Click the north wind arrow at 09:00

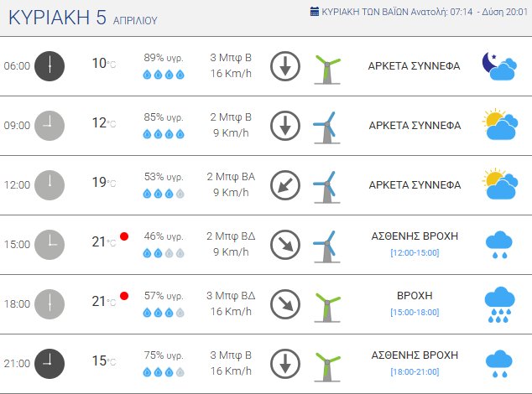(x=285, y=126)
